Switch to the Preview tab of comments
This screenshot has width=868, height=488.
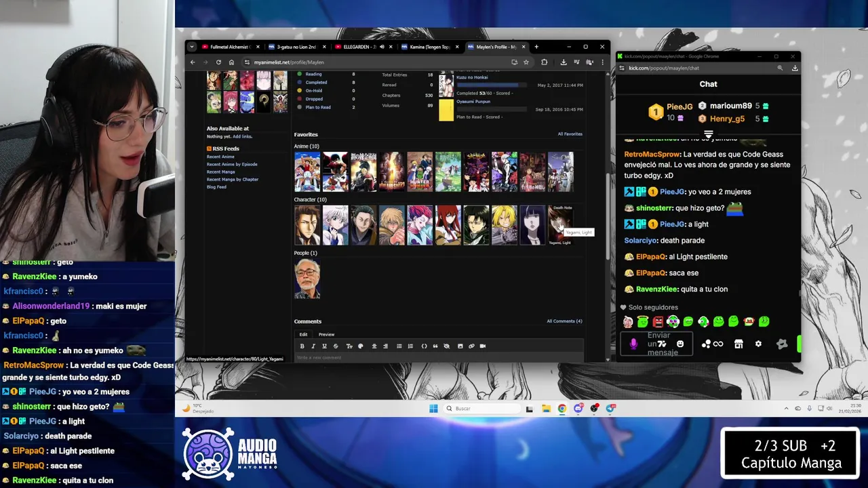(x=326, y=334)
